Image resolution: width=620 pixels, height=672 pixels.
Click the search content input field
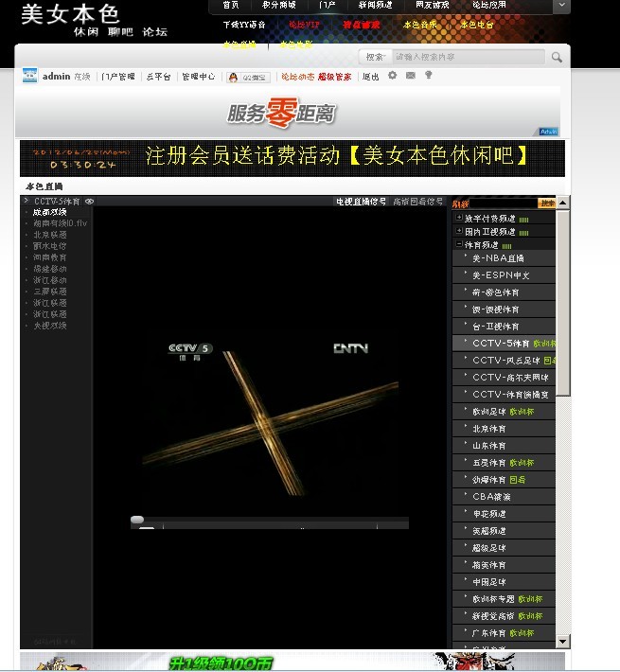[x=469, y=57]
